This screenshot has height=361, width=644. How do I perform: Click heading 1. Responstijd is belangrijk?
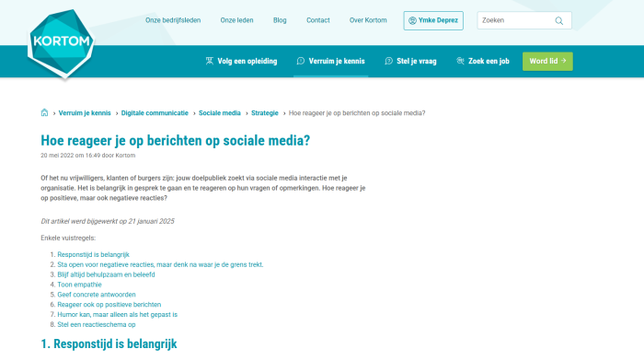click(x=109, y=344)
